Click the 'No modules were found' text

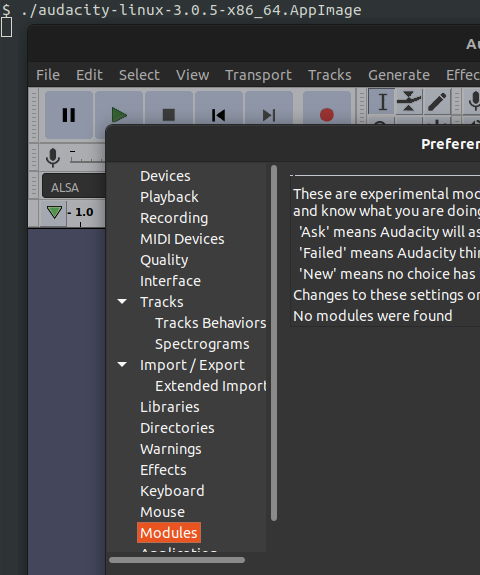point(373,316)
